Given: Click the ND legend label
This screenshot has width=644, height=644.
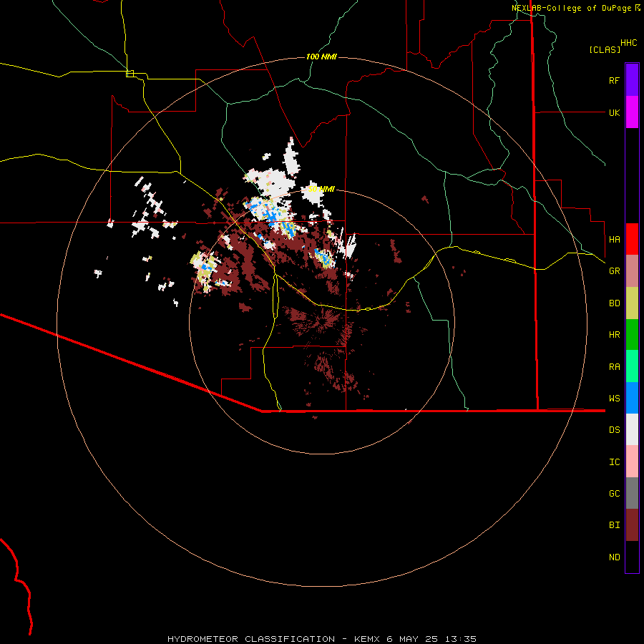Looking at the screenshot, I should (x=614, y=557).
